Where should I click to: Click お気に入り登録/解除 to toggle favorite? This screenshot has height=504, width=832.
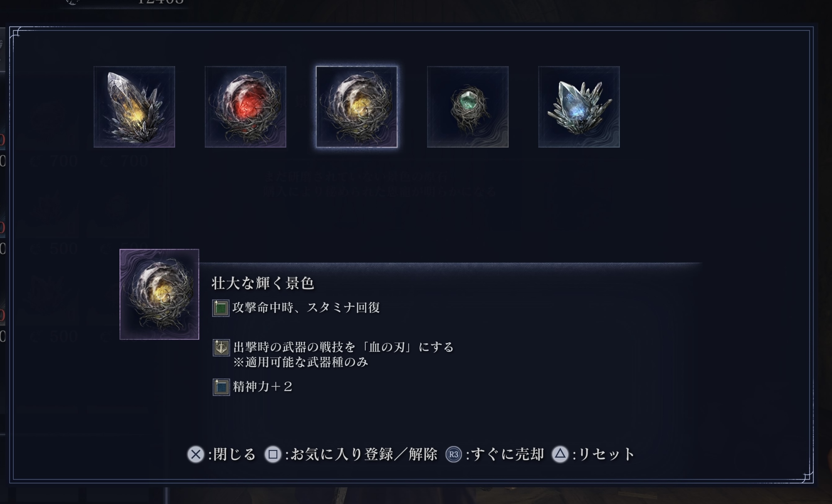(364, 454)
